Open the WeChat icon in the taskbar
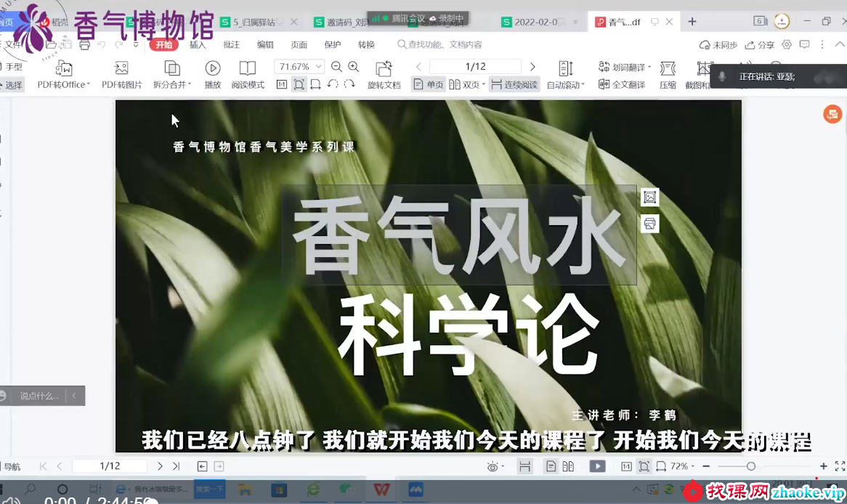The image size is (847, 504). (346, 489)
